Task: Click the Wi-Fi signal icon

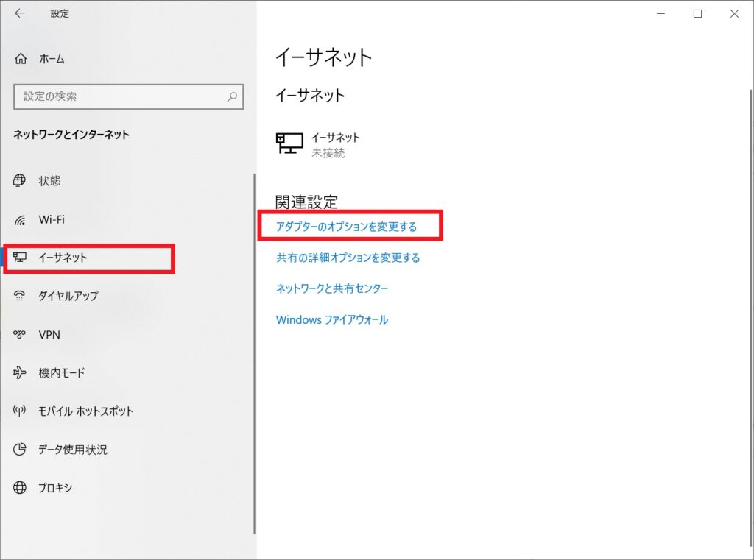Action: pos(19,220)
